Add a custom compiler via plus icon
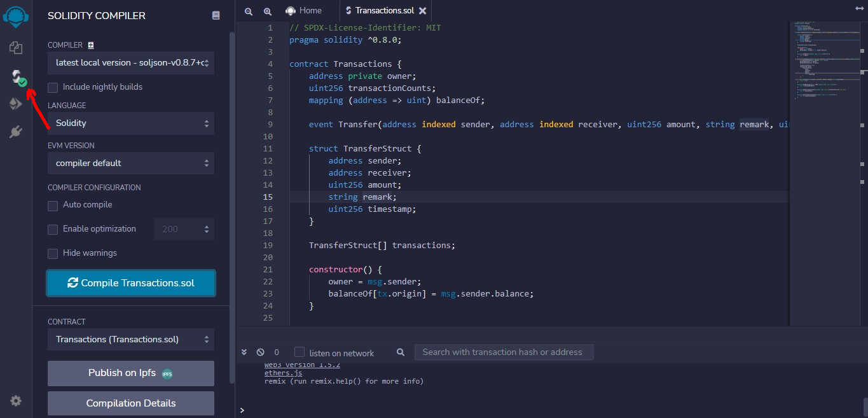The image size is (868, 418). point(90,45)
